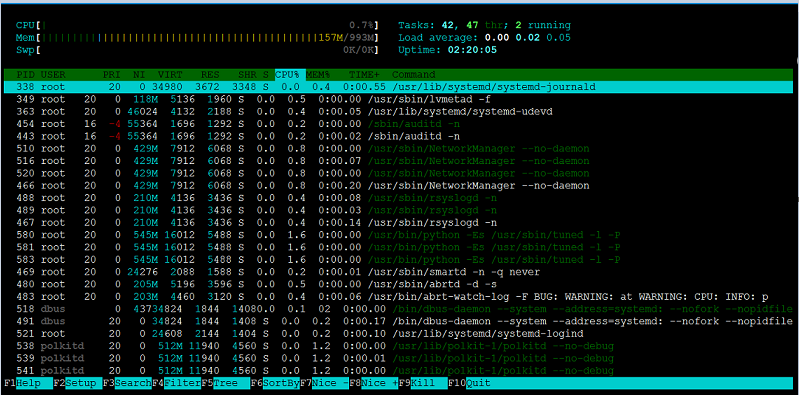This screenshot has width=799, height=395.
Task: Select the polkitd row with PID 541
Action: pyautogui.click(x=399, y=371)
